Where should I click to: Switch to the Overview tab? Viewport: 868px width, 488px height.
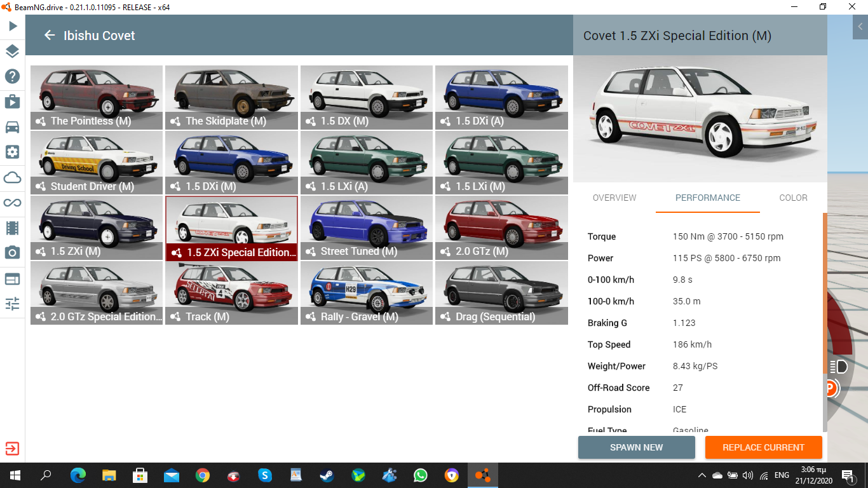click(x=614, y=198)
